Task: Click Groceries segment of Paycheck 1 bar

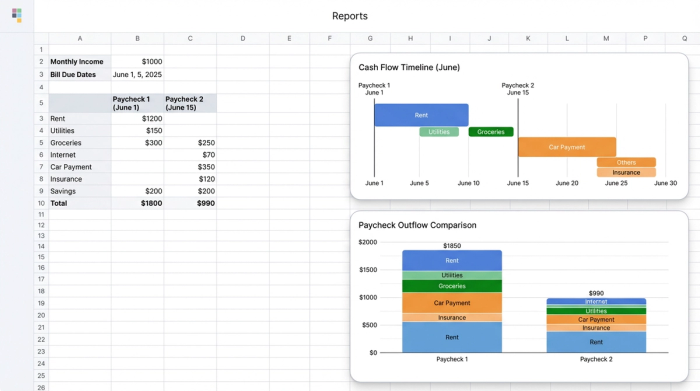Action: (452, 286)
